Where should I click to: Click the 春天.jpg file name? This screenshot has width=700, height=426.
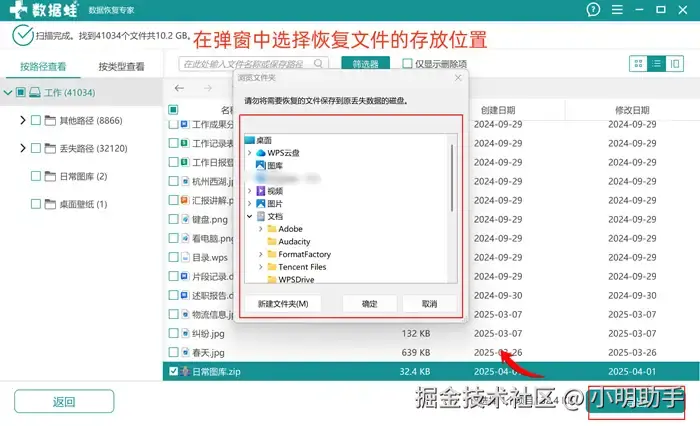point(208,352)
